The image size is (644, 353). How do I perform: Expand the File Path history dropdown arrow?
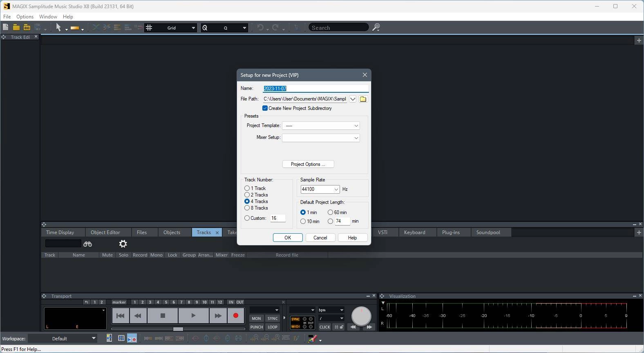pyautogui.click(x=353, y=99)
